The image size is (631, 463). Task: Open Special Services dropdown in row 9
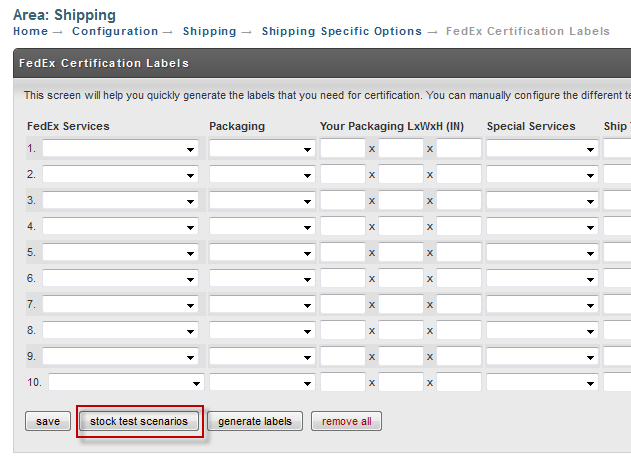(x=542, y=356)
